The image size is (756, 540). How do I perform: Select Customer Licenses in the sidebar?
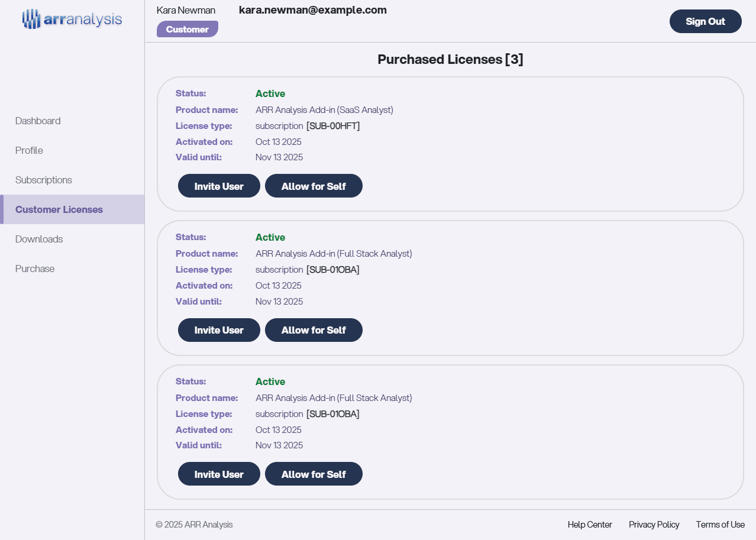[x=59, y=209]
